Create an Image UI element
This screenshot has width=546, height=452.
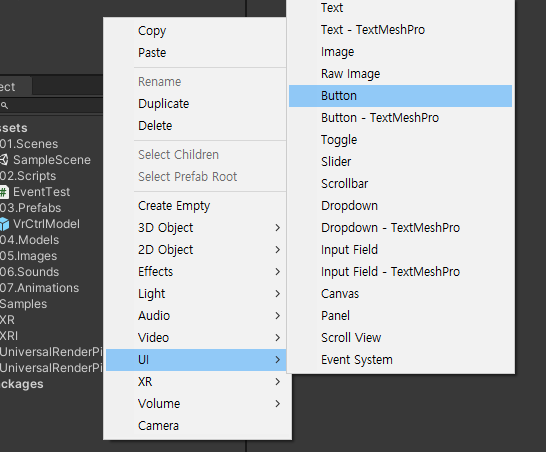pos(400,52)
